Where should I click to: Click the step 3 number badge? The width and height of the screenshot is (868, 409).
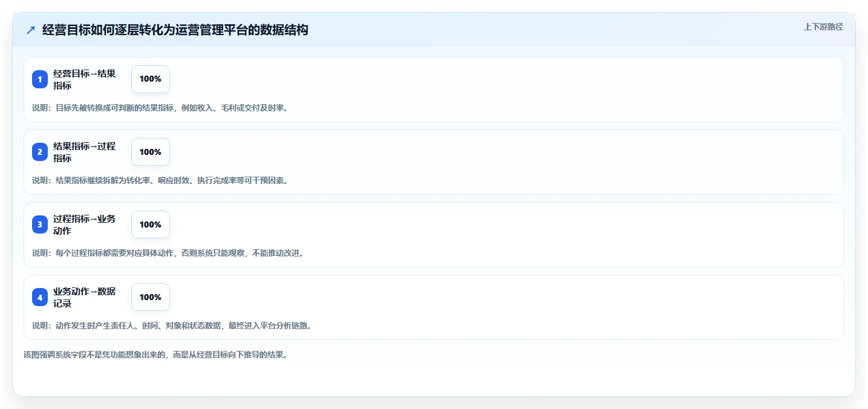click(x=40, y=224)
